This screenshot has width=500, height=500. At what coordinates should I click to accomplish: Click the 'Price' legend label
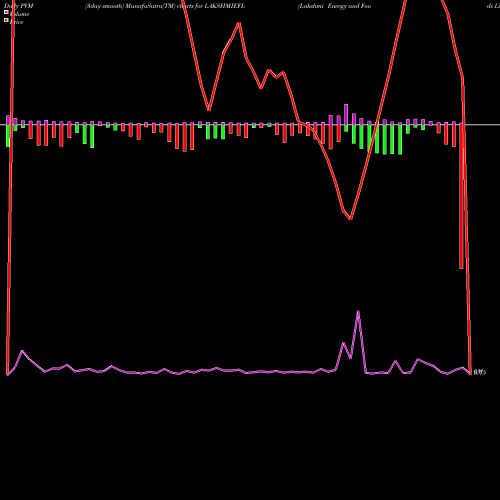pos(16,22)
